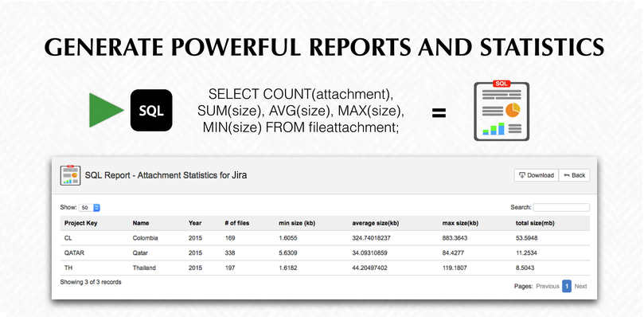
Task: Focus the Search input field
Action: pyautogui.click(x=561, y=207)
